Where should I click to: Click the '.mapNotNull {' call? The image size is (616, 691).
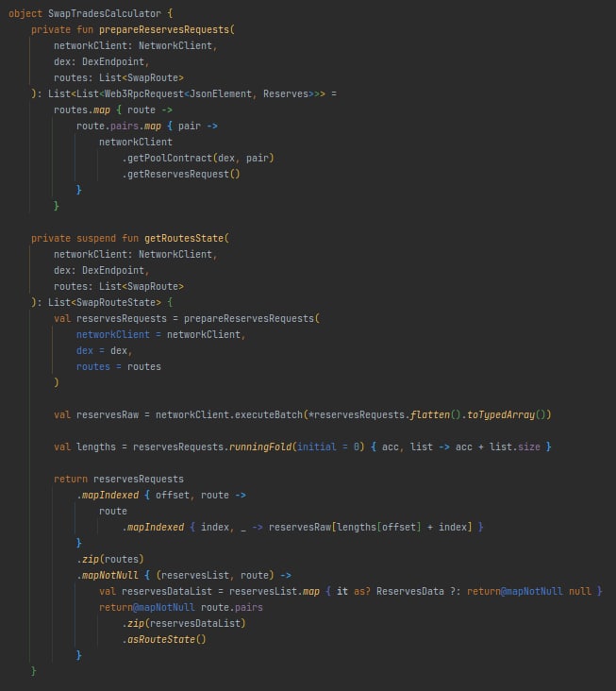pyautogui.click(x=113, y=575)
